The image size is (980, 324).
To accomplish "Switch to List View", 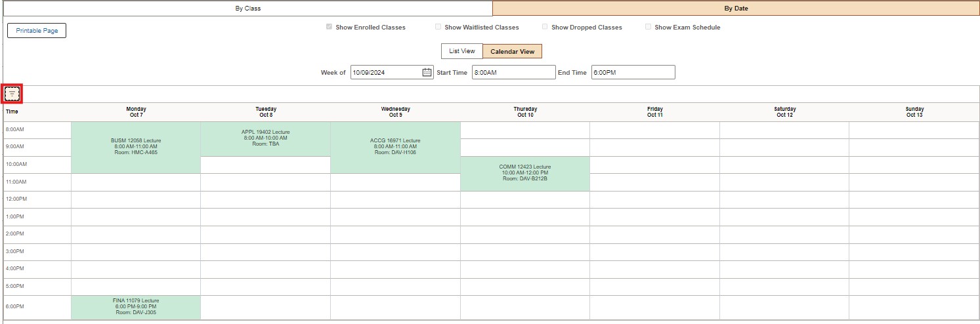I will (x=461, y=51).
